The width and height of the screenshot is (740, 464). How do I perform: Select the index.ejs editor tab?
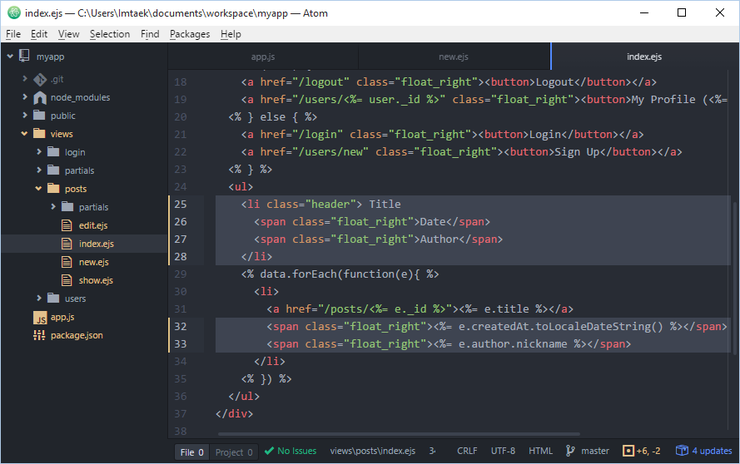[x=644, y=57]
